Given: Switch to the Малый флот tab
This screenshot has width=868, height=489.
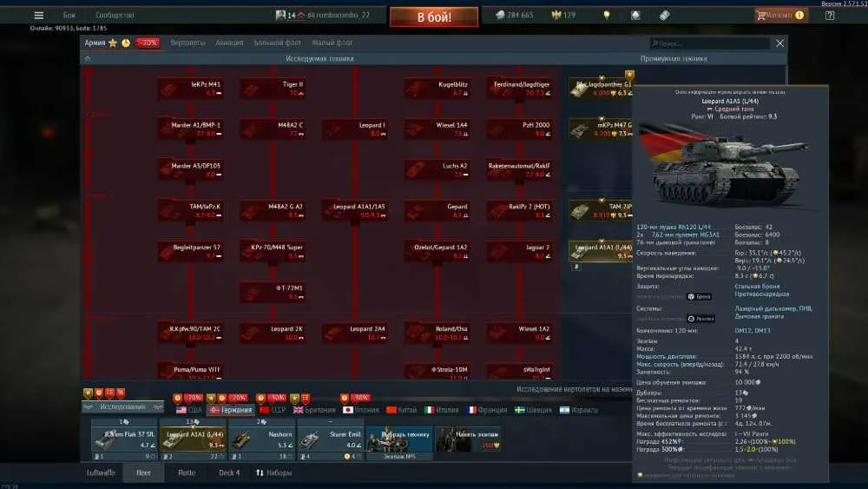Looking at the screenshot, I should (x=332, y=43).
